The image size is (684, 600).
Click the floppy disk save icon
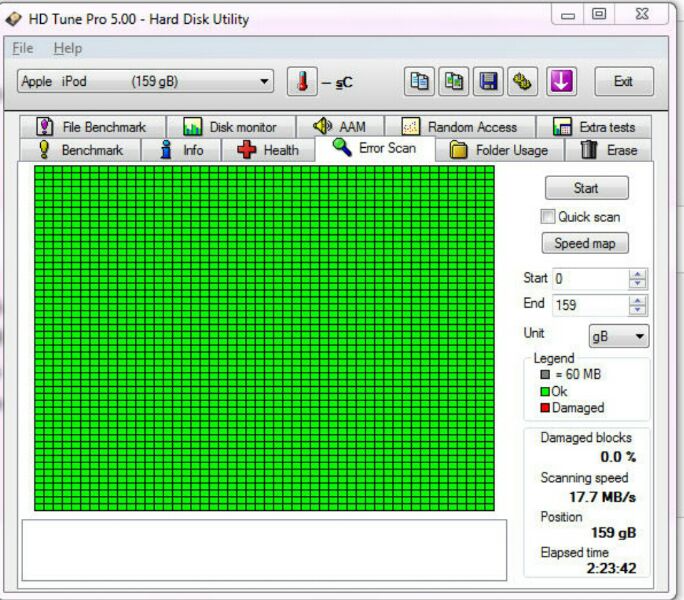click(487, 82)
